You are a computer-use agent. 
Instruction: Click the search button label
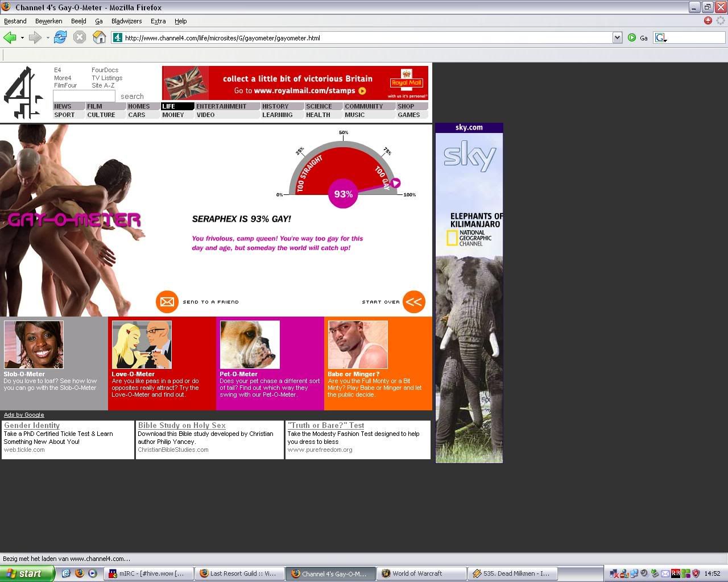(x=132, y=97)
